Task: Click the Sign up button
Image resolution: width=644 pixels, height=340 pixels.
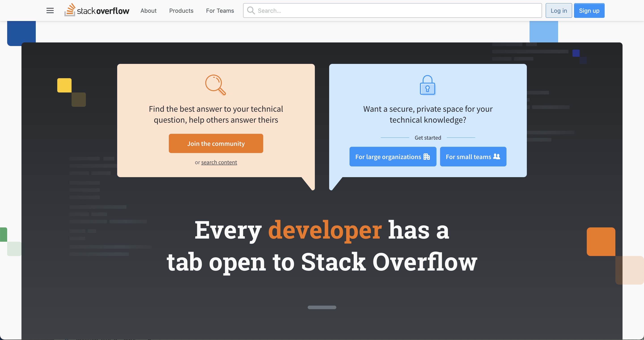Action: click(589, 10)
